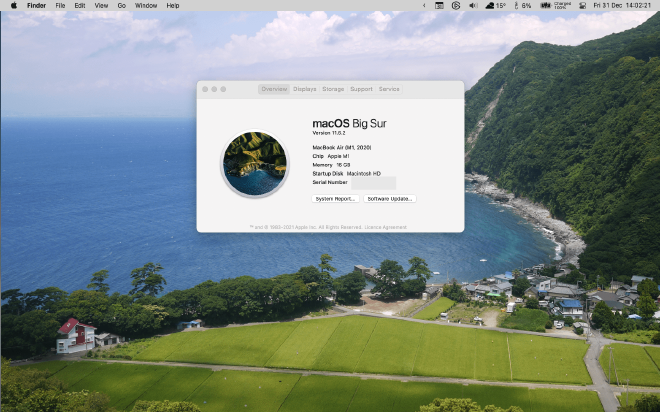
Task: Minimize the About This Mac window
Action: coord(214,89)
